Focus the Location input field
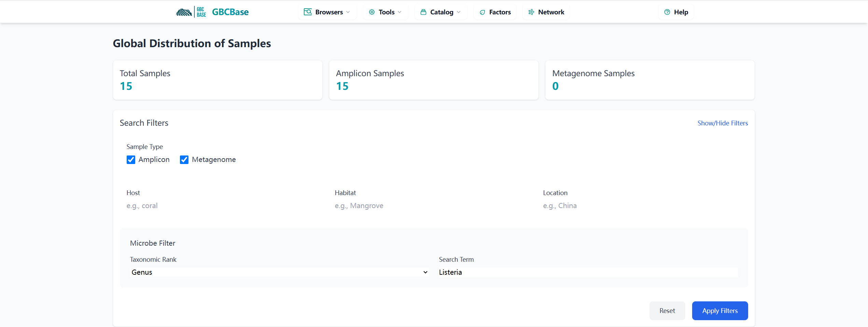The height and width of the screenshot is (327, 868). 642,206
